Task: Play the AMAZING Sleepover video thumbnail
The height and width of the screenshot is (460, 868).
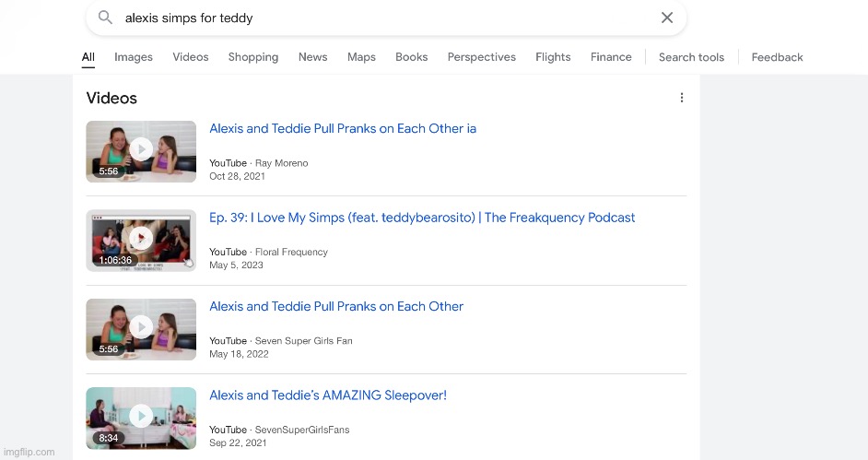Action: coord(141,418)
